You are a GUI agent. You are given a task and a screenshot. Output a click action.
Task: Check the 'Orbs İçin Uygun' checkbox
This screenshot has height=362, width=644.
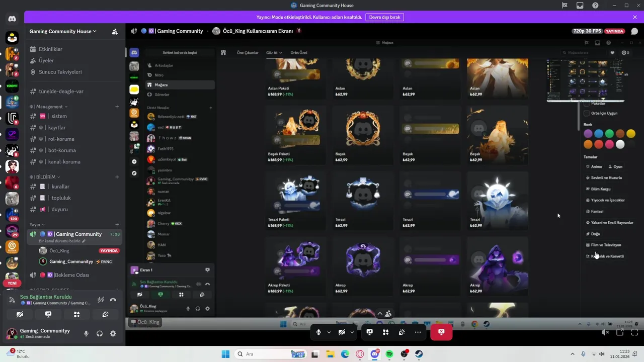(587, 113)
